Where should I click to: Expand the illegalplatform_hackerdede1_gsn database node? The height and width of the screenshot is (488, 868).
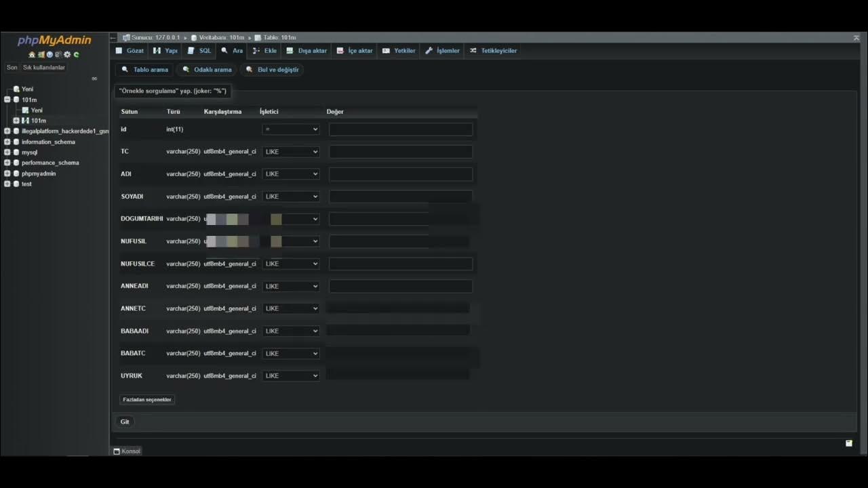click(7, 131)
